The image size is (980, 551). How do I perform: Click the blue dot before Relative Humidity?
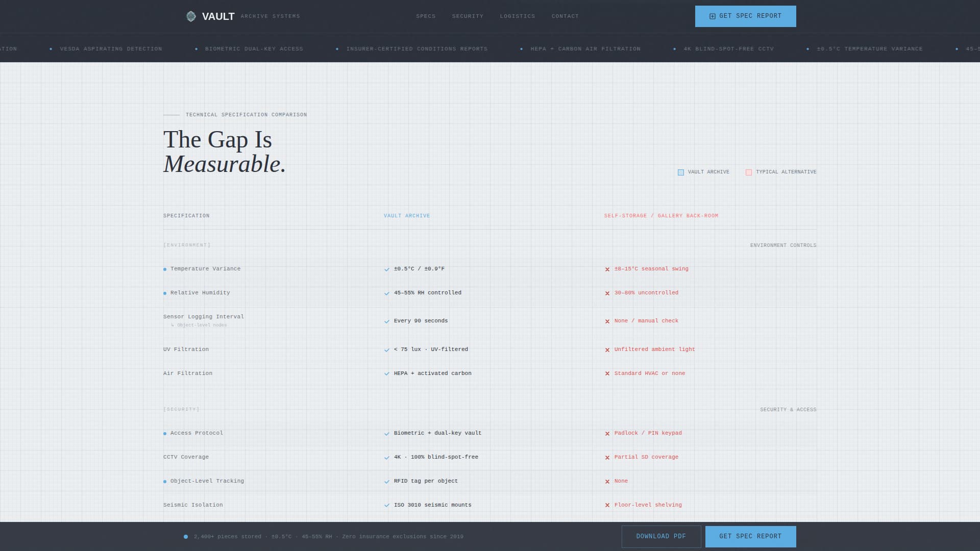[x=165, y=293]
